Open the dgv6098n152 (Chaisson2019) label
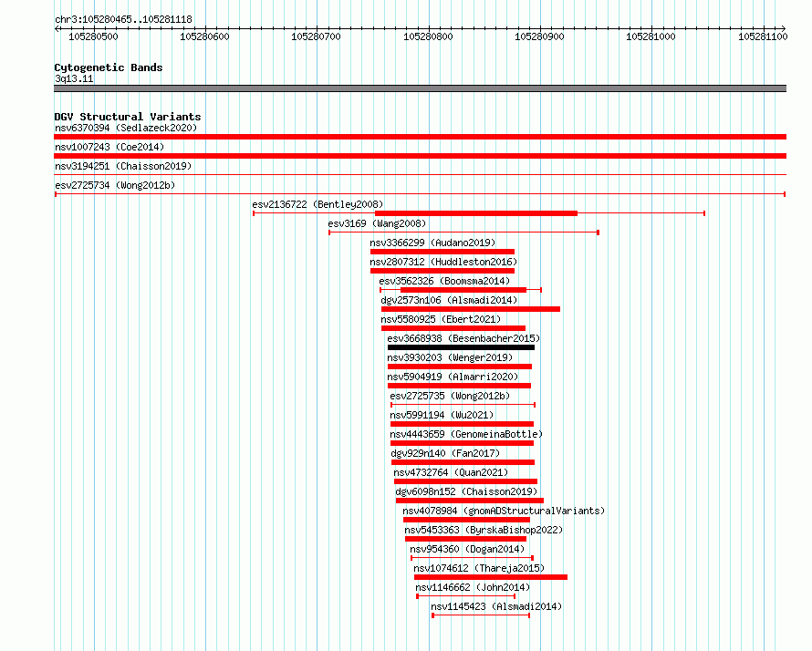The image size is (812, 651). coord(466,491)
